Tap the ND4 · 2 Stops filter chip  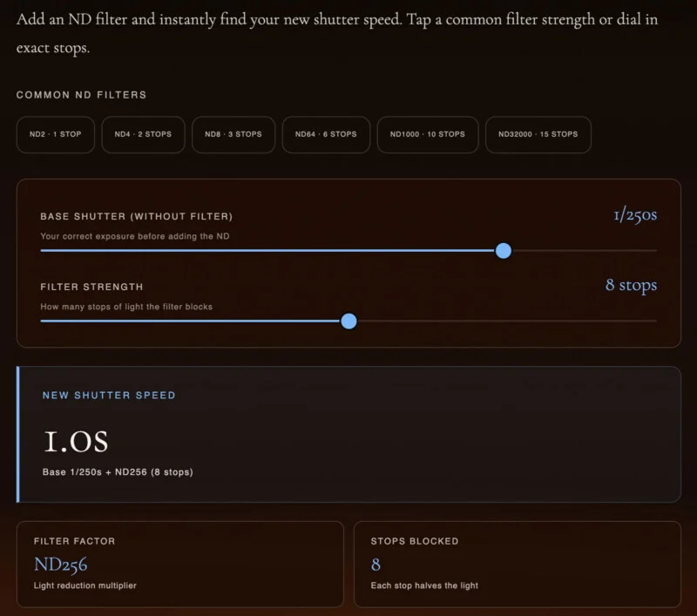(x=143, y=134)
